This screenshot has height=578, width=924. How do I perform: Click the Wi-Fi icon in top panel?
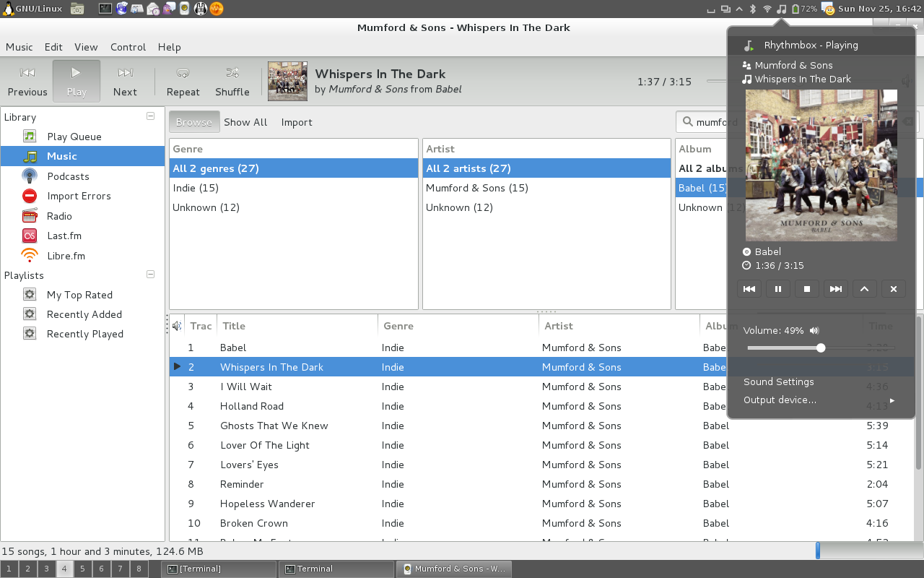coord(767,9)
